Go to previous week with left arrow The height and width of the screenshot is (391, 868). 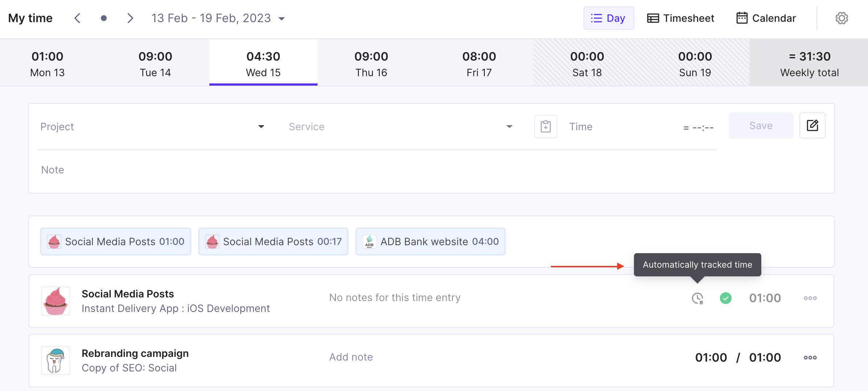(x=77, y=18)
